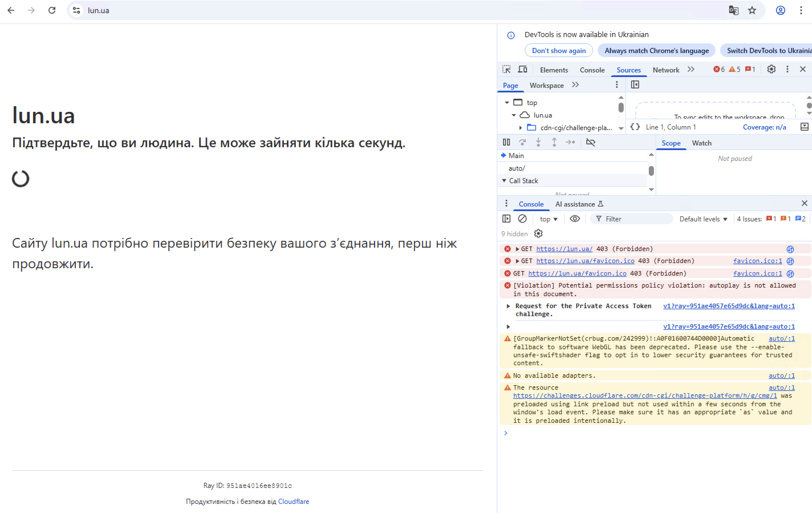Switch to Watch tab
The width and height of the screenshot is (812, 513).
tap(702, 143)
